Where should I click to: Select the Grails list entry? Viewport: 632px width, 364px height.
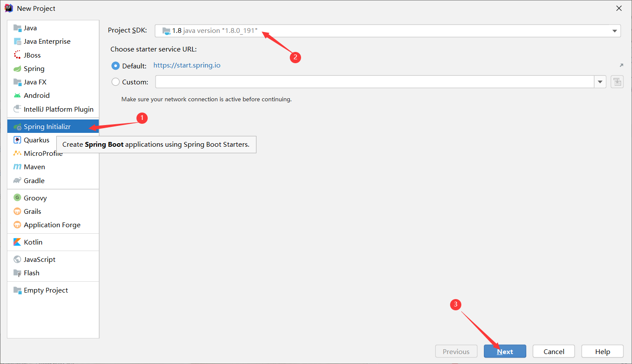pyautogui.click(x=53, y=211)
